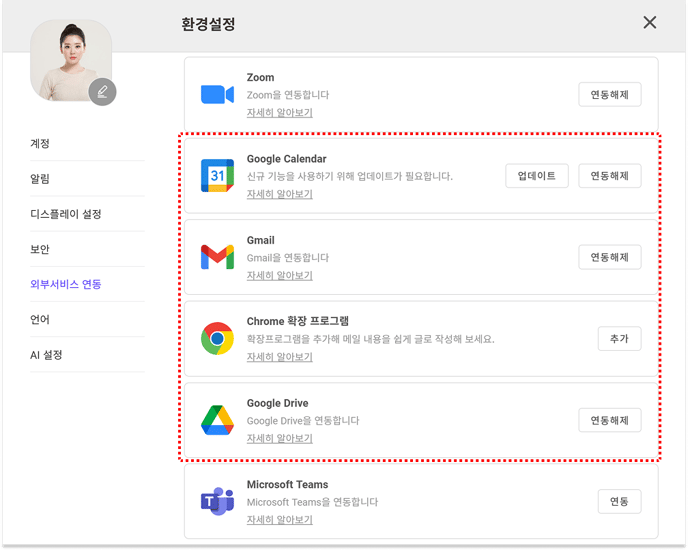Click text 'Zoom을 연동합니다'

[x=288, y=95]
